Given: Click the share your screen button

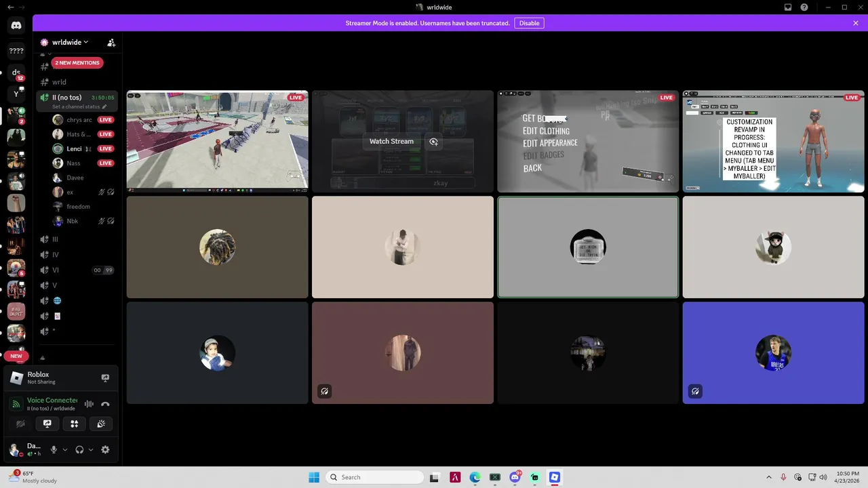Looking at the screenshot, I should click(47, 424).
